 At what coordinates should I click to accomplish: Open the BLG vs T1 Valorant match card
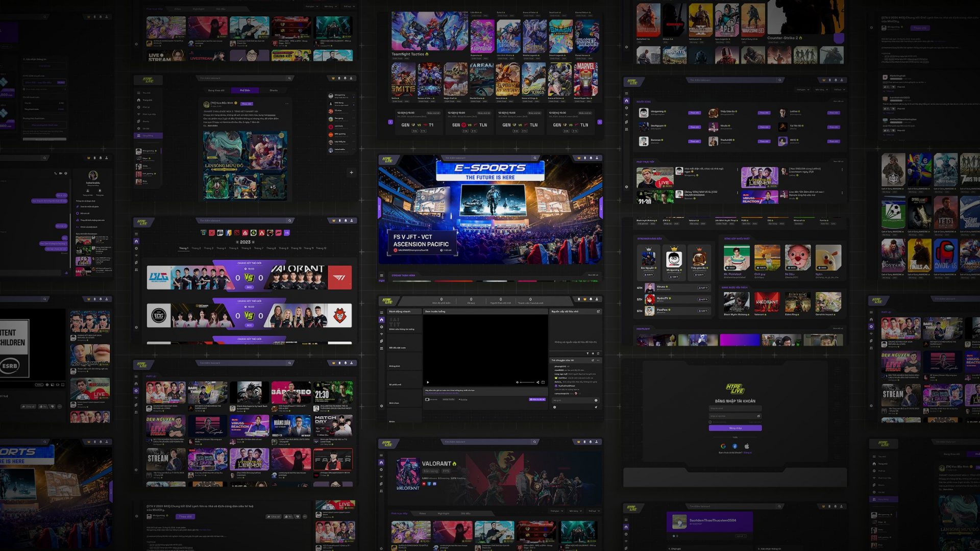coord(249,278)
